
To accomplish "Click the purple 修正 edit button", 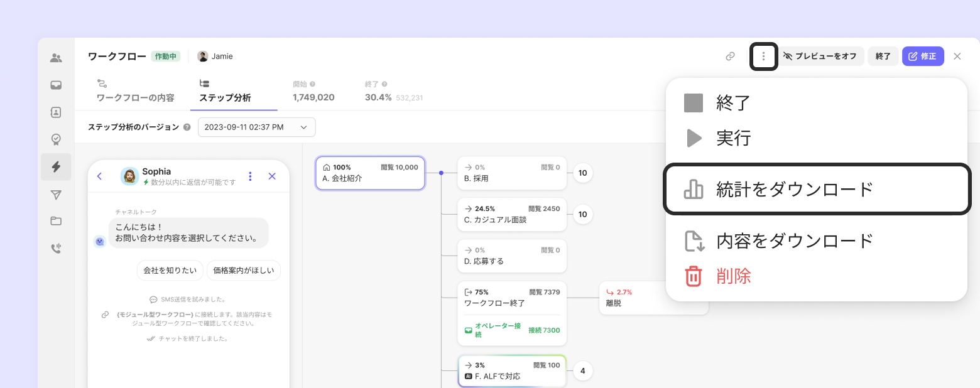I will [x=922, y=57].
